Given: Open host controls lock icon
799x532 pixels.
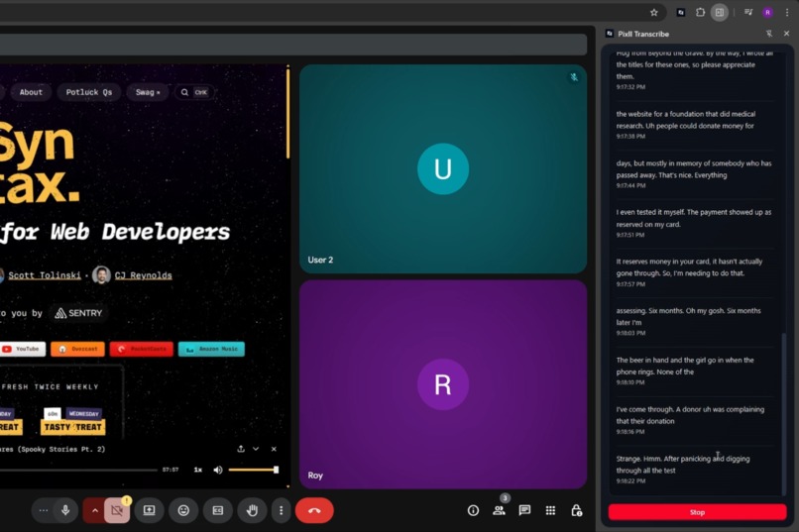Looking at the screenshot, I should coord(576,510).
